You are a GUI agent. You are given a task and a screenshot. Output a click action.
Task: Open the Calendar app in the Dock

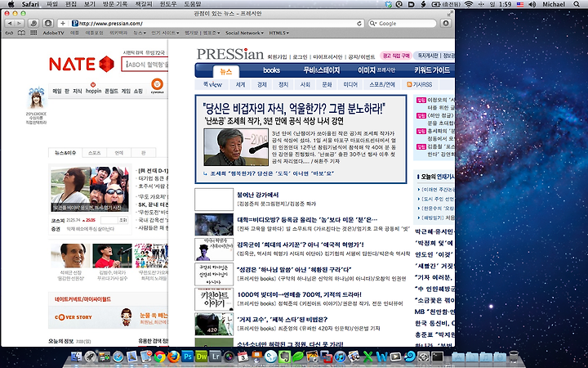[243, 356]
